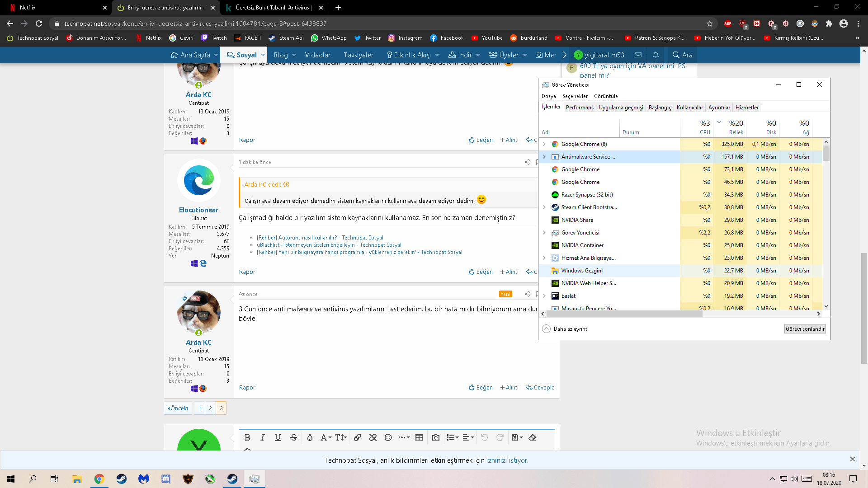Toggle bold formatting in reply editor

247,437
